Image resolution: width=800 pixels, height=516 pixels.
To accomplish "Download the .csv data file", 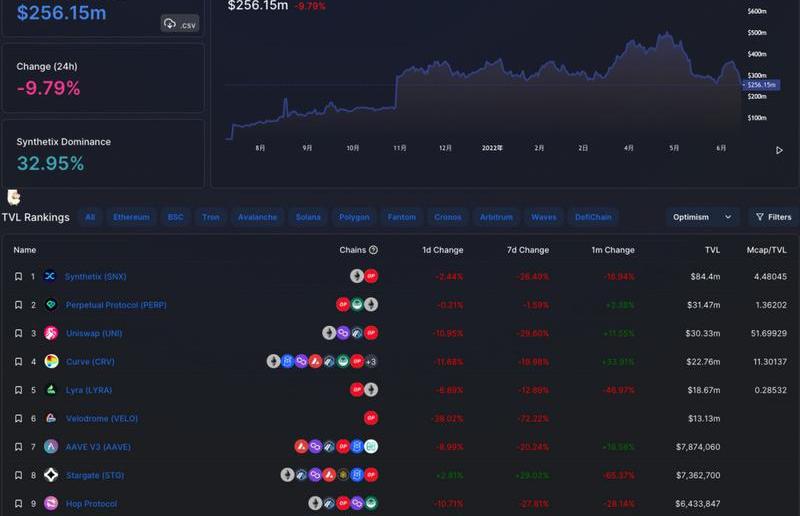I will 180,24.
